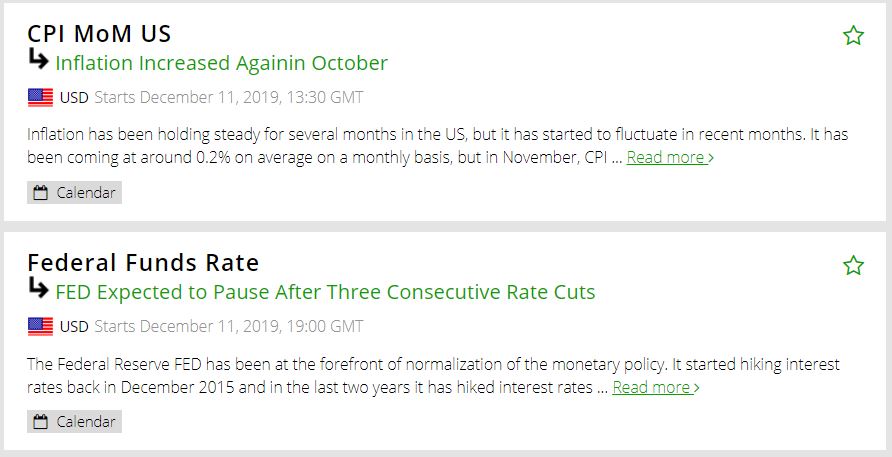Viewport: 892px width, 457px height.
Task: Star the Federal Funds Rate event
Action: [853, 265]
